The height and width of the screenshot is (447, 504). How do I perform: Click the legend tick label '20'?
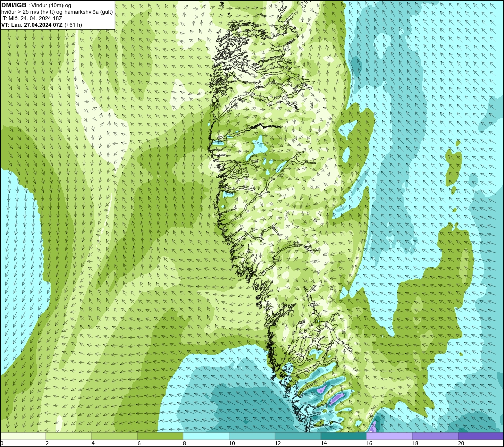[x=461, y=444]
